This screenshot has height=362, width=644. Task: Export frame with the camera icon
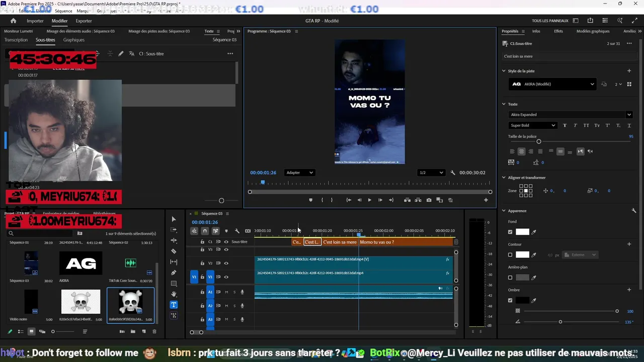click(429, 200)
